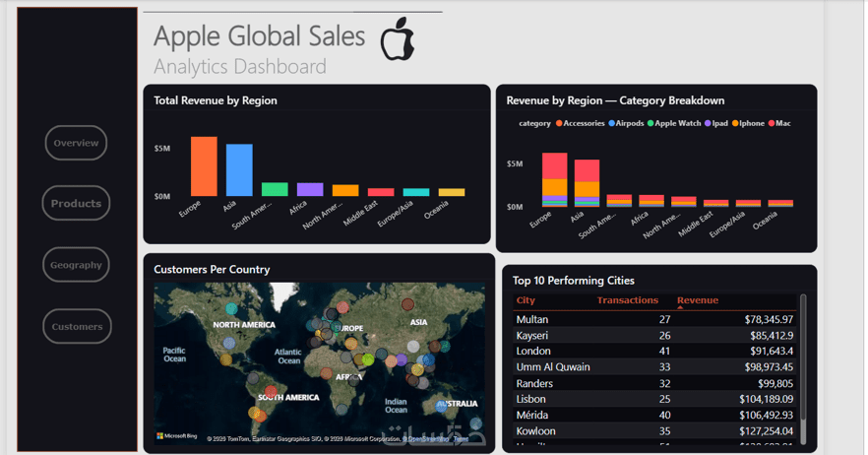Screen dimensions: 868x455
Task: Select the London city row
Action: pos(654,351)
